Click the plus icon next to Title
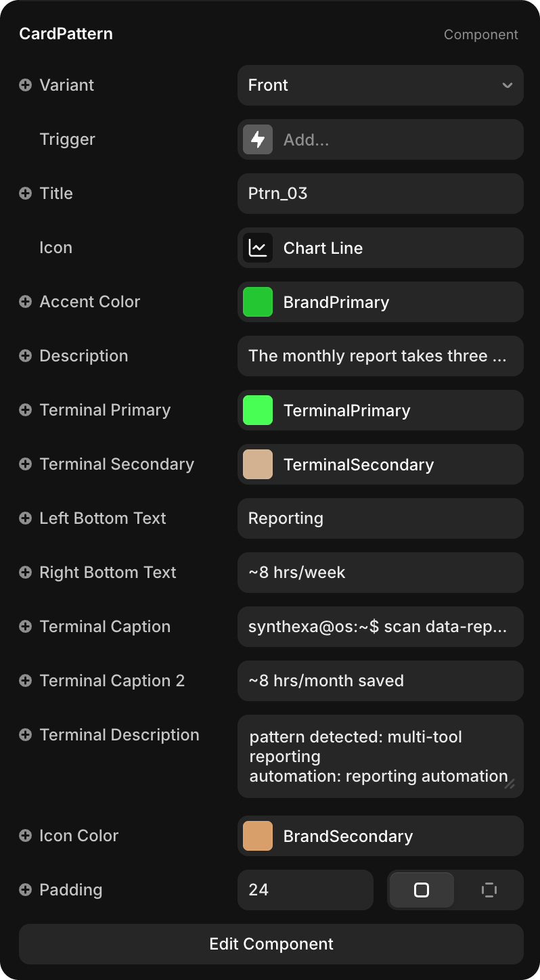The width and height of the screenshot is (540, 980). pos(25,194)
